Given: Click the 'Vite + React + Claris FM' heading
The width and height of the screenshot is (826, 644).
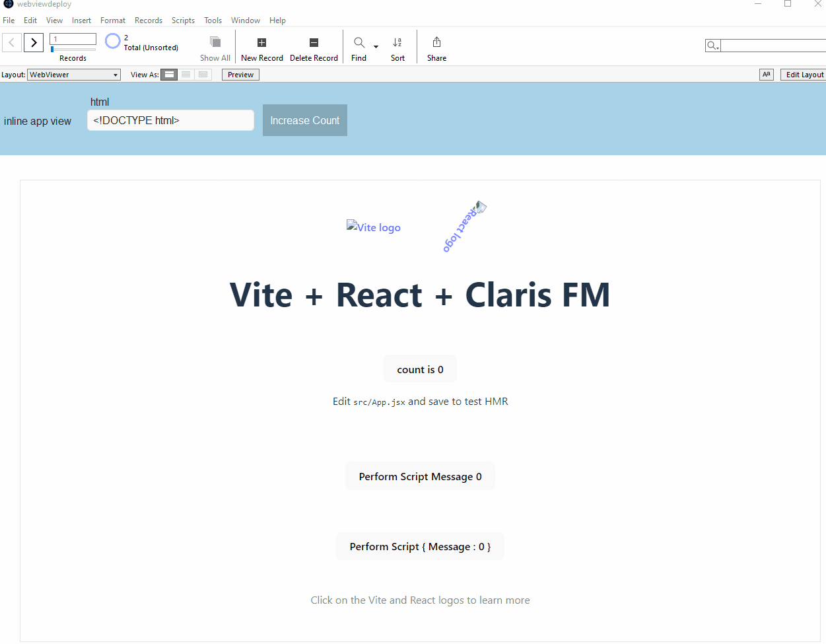Looking at the screenshot, I should (420, 295).
